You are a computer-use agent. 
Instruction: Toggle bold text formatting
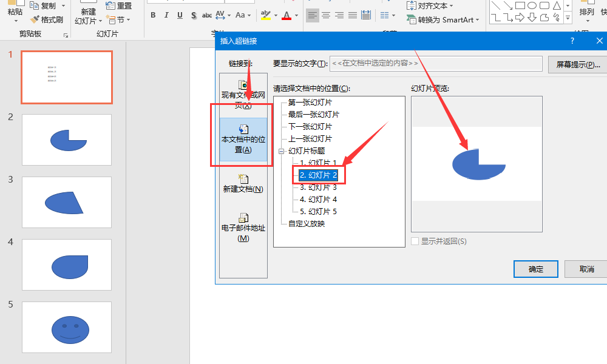tap(153, 15)
